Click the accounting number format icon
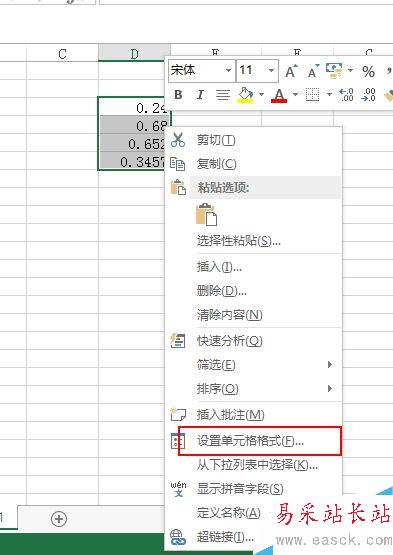Screen dimensions: 393x555 (x=334, y=71)
